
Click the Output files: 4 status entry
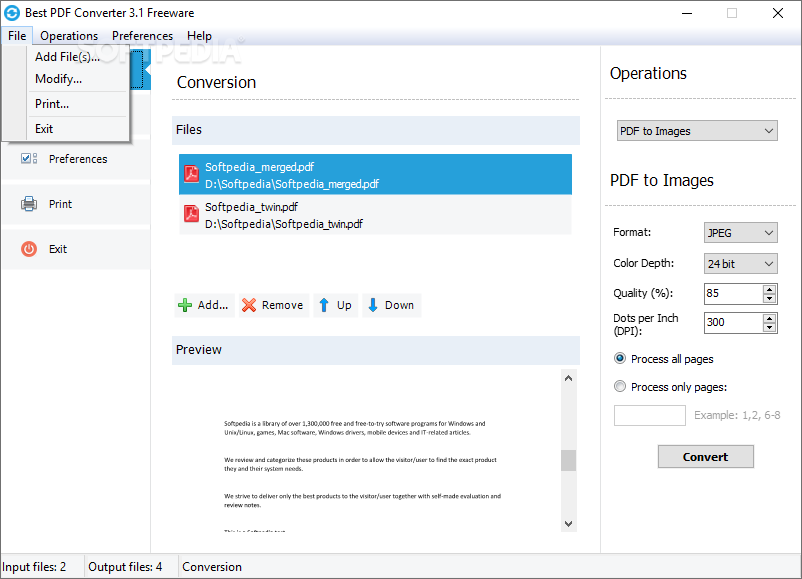(x=125, y=567)
